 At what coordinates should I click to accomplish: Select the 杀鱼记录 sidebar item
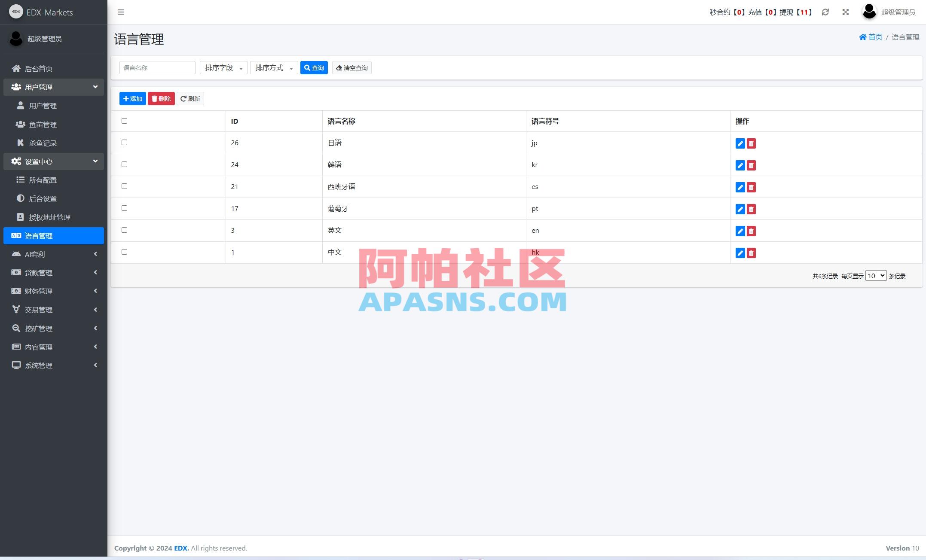click(43, 143)
